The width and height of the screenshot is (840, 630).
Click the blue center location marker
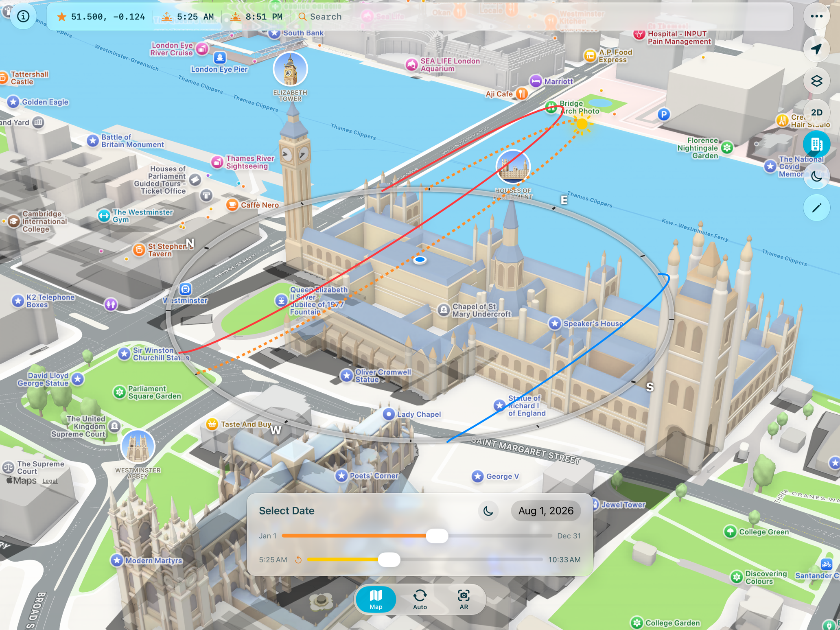click(420, 260)
